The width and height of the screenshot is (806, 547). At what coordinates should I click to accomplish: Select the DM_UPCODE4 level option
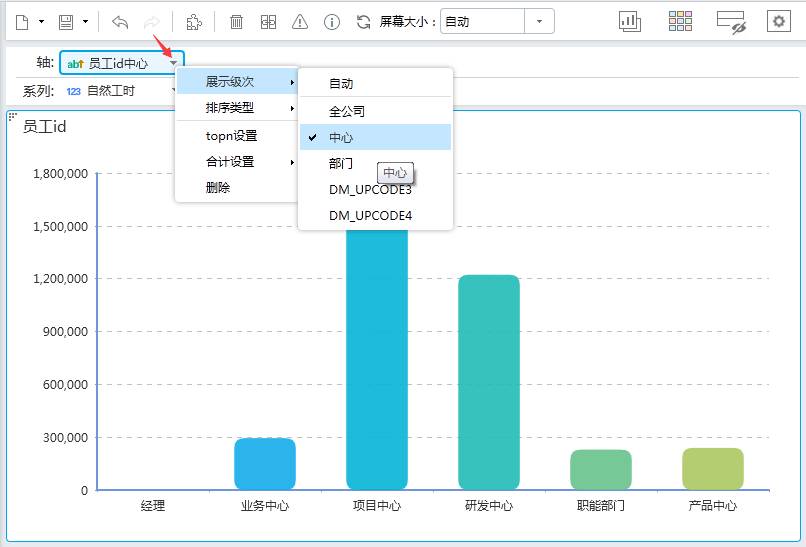tap(375, 215)
